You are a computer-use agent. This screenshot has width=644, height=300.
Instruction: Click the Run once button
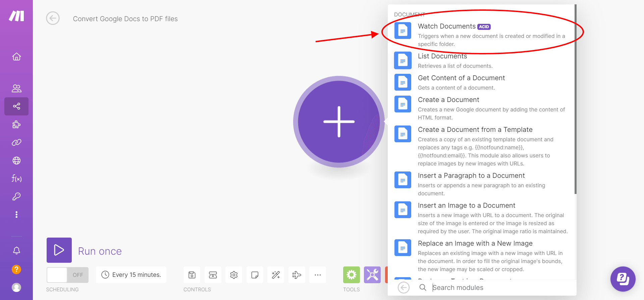coord(59,250)
